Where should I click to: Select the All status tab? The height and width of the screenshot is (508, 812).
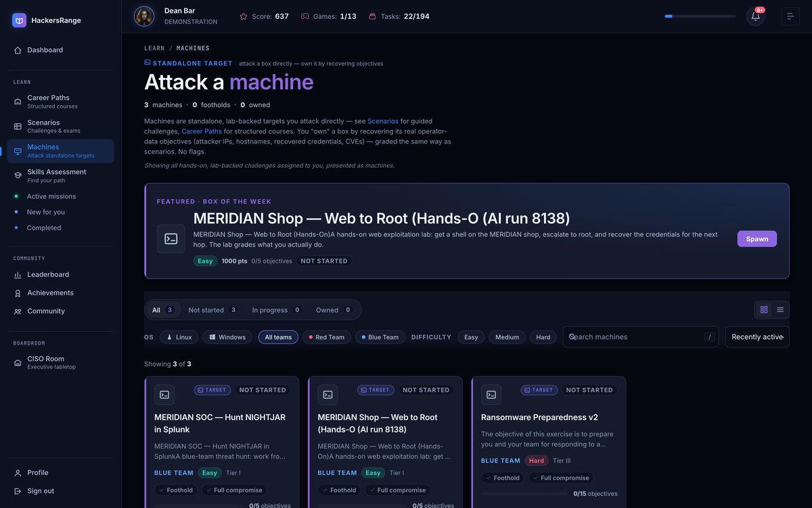163,310
